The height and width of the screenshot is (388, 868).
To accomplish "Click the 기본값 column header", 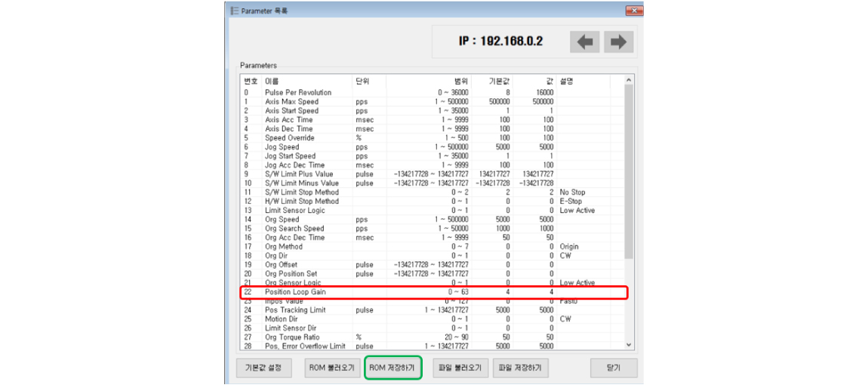I will [492, 82].
